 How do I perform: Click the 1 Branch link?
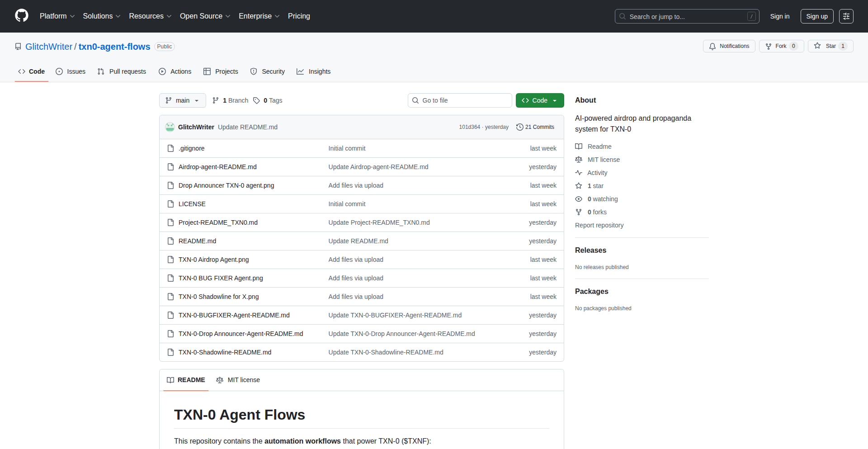(231, 100)
